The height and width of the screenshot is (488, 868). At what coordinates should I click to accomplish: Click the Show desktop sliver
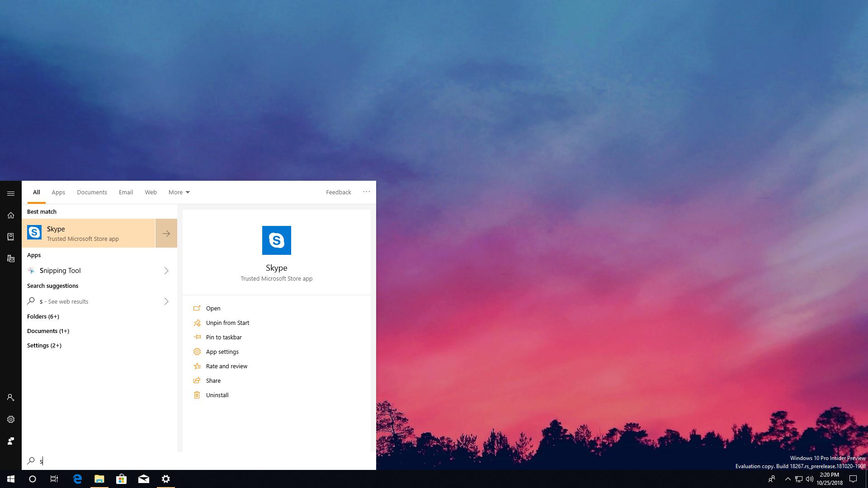pos(866,479)
